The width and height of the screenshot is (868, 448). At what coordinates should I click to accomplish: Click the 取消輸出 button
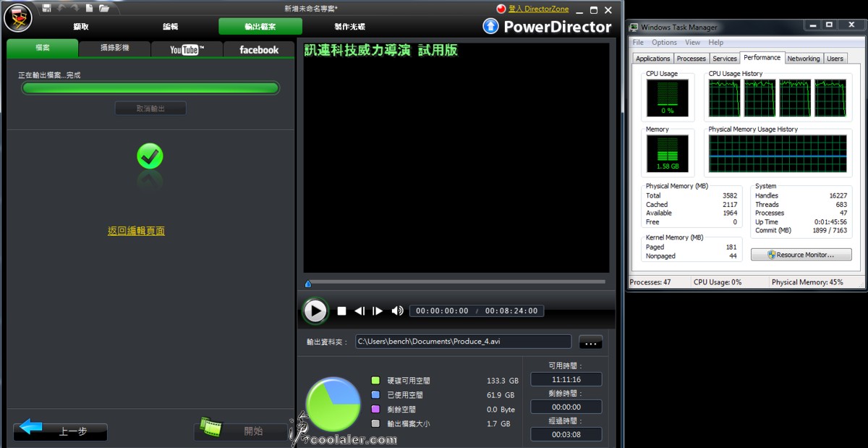point(150,109)
